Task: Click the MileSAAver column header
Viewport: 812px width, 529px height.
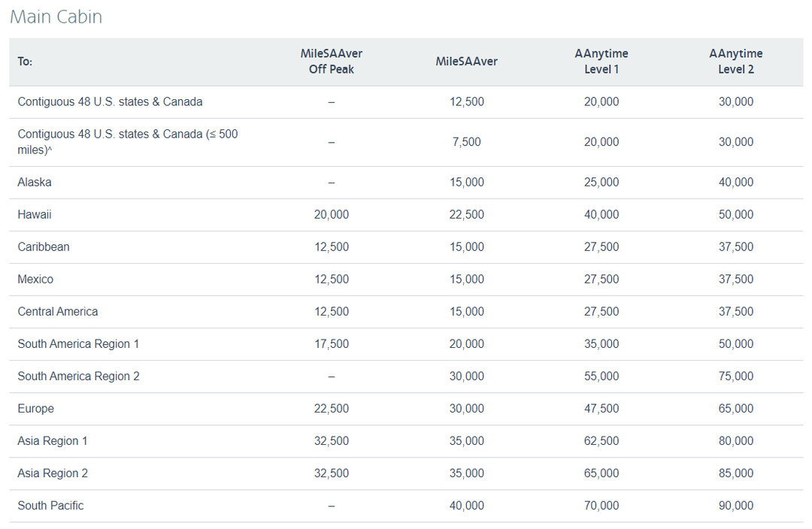Action: click(x=467, y=61)
